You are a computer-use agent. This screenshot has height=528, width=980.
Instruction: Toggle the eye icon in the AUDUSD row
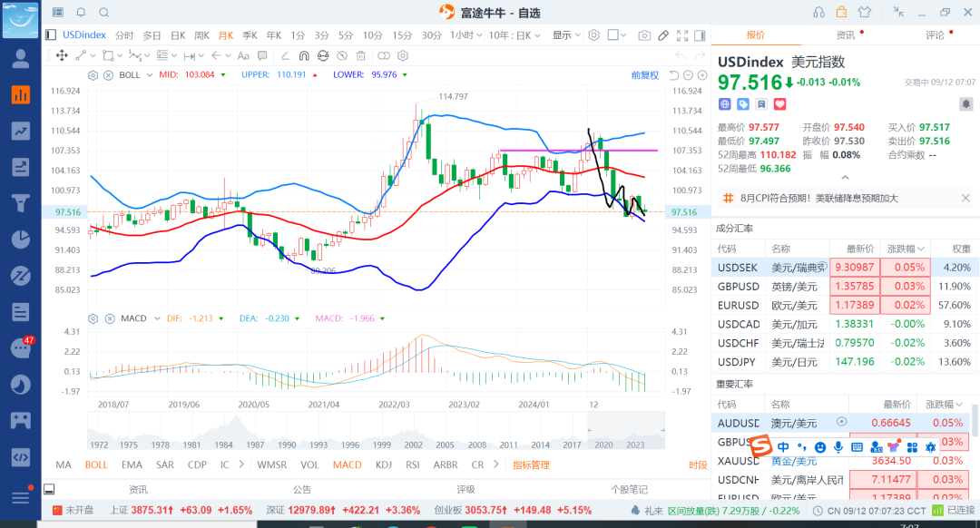coord(842,422)
